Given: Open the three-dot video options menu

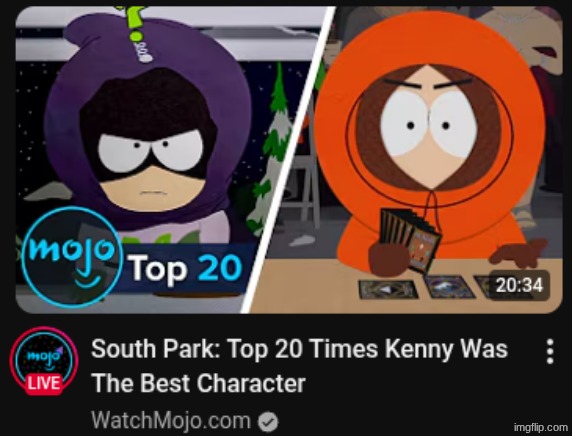Looking at the screenshot, I should (x=550, y=352).
